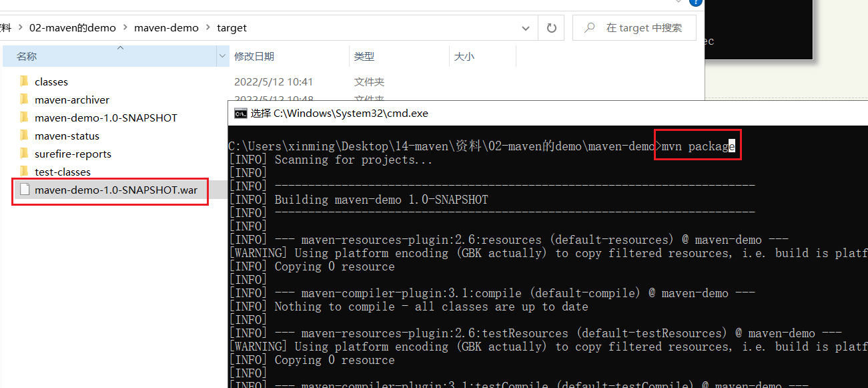868x388 pixels.
Task: Open the 名称 column filter dropdown
Action: (x=222, y=55)
